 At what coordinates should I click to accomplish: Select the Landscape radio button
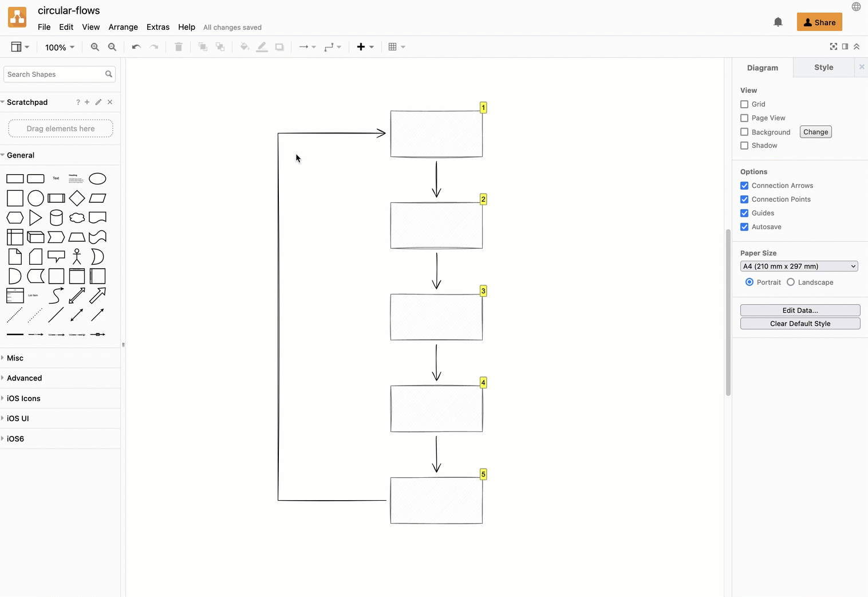[791, 282]
